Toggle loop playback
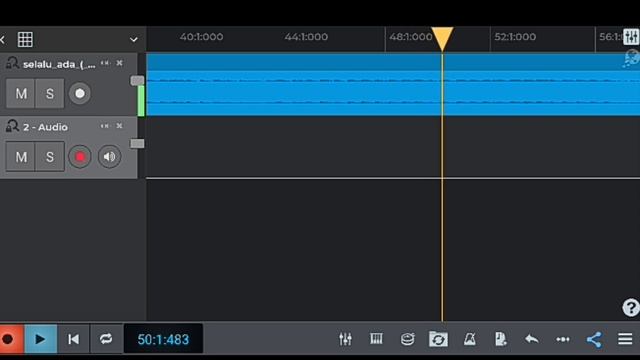 [106, 339]
